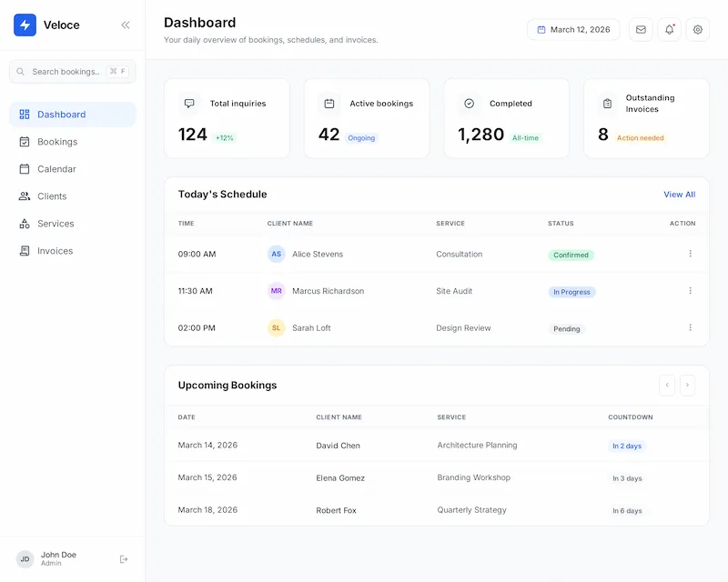This screenshot has height=582, width=728.
Task: Select client Alice Stevens
Action: [318, 255]
